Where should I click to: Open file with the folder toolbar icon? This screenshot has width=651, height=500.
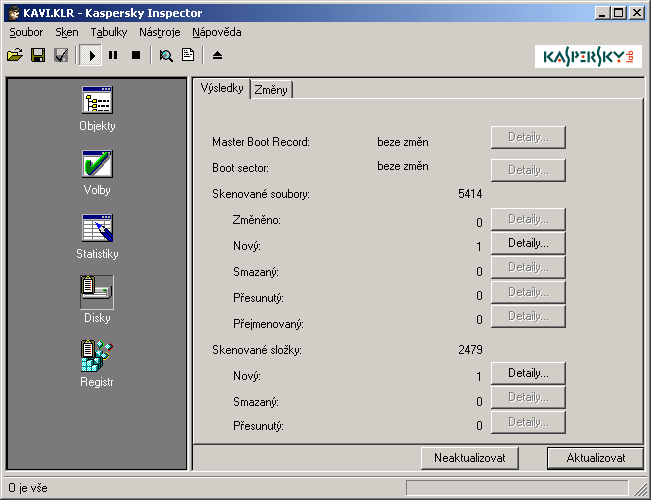pos(15,55)
